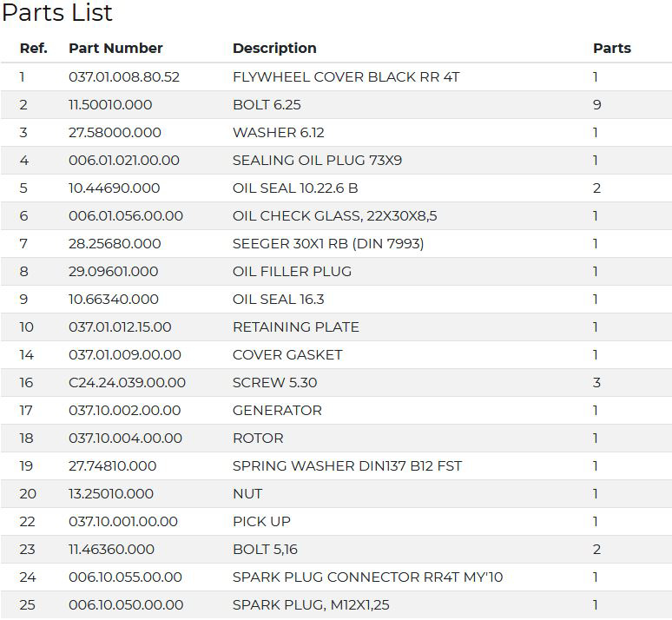This screenshot has height=620, width=672.
Task: Click OIL CHECK GLASS, 22X30X8,5 description
Action: click(x=335, y=215)
